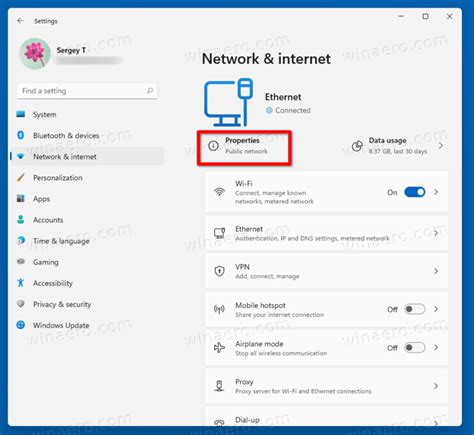The height and width of the screenshot is (435, 474).
Task: Turn on the Mobile hotspot toggle
Action: click(x=415, y=309)
